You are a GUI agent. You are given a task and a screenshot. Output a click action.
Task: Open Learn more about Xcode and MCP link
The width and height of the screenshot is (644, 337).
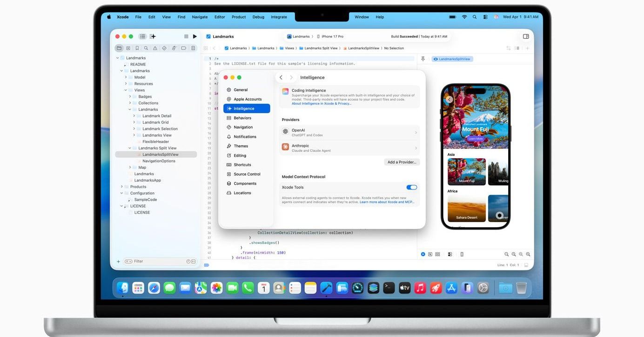click(x=387, y=202)
